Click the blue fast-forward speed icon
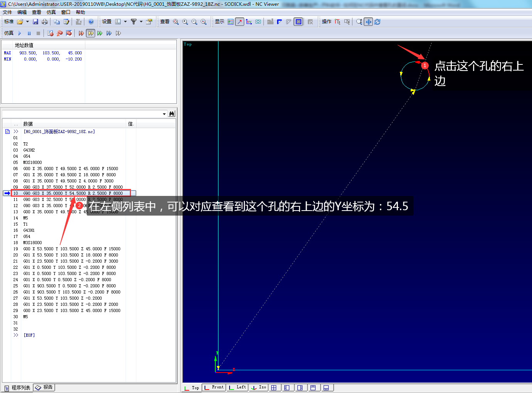The width and height of the screenshot is (532, 393). pyautogui.click(x=109, y=33)
